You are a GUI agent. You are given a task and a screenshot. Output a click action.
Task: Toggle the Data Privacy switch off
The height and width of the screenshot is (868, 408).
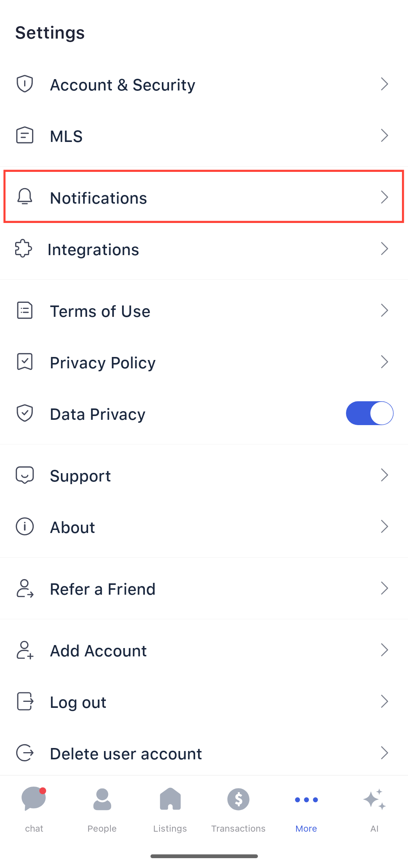coord(369,413)
